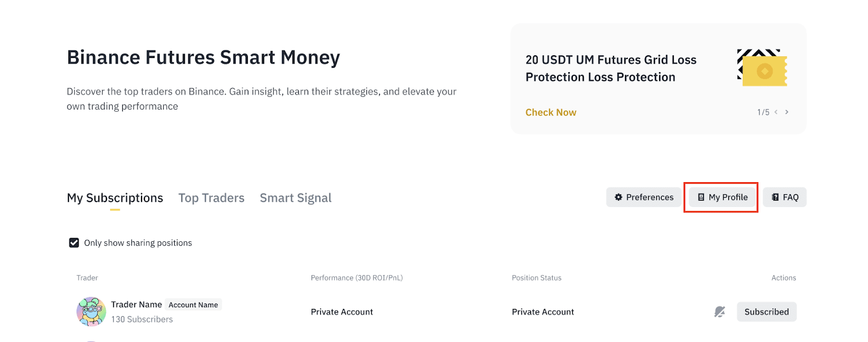Viewport: 868px width, 342px height.
Task: Click the Account Name tag
Action: pyautogui.click(x=193, y=305)
